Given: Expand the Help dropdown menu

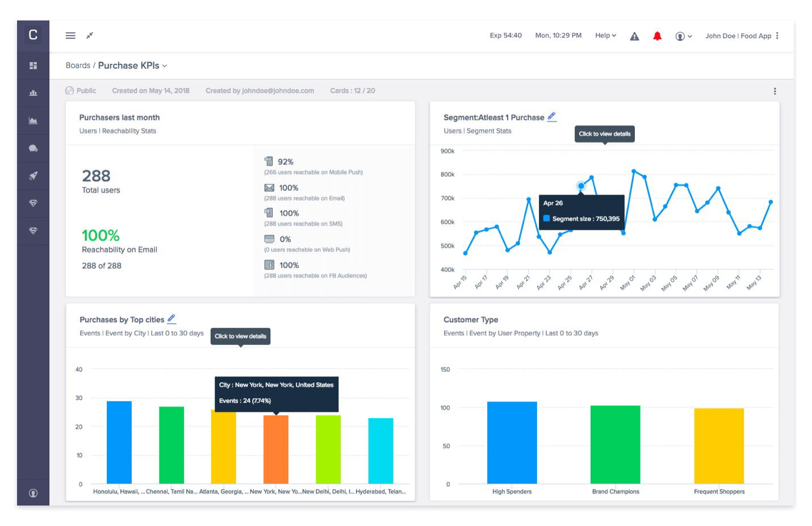Looking at the screenshot, I should (x=605, y=35).
